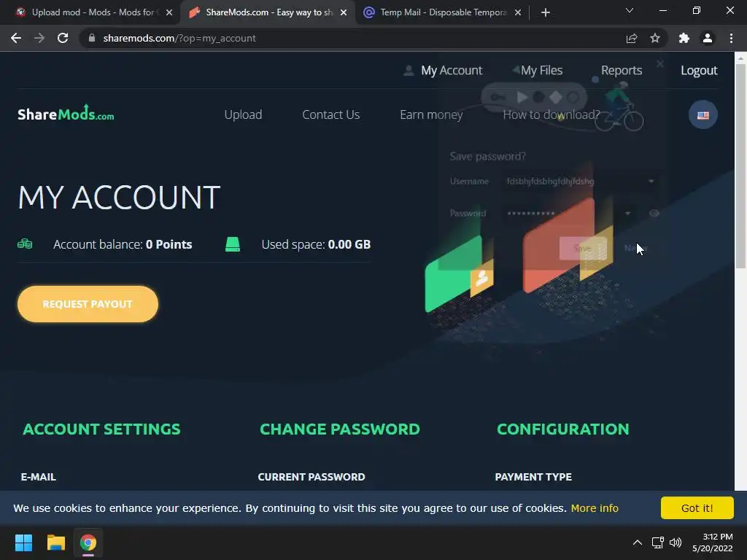747x560 pixels.
Task: Open the Chrome extensions puzzle icon
Action: click(684, 38)
